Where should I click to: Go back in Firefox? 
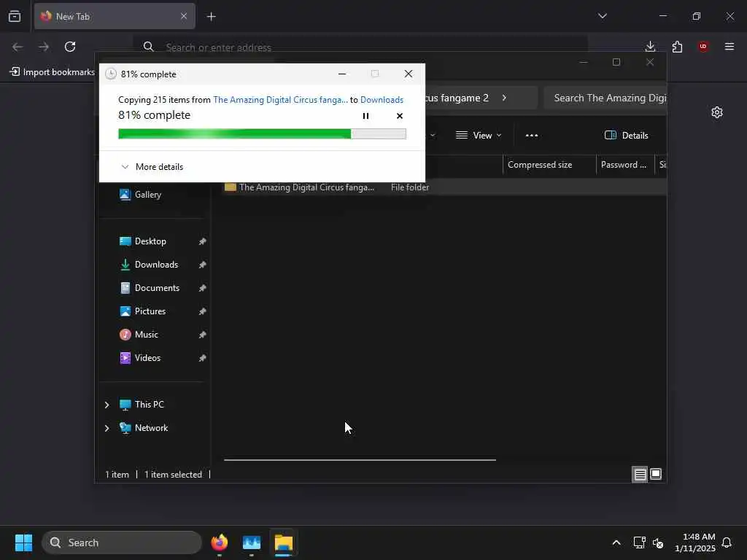pyautogui.click(x=18, y=47)
